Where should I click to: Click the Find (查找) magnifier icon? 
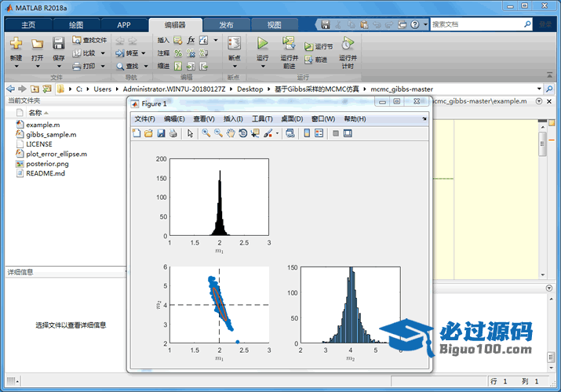click(x=120, y=67)
